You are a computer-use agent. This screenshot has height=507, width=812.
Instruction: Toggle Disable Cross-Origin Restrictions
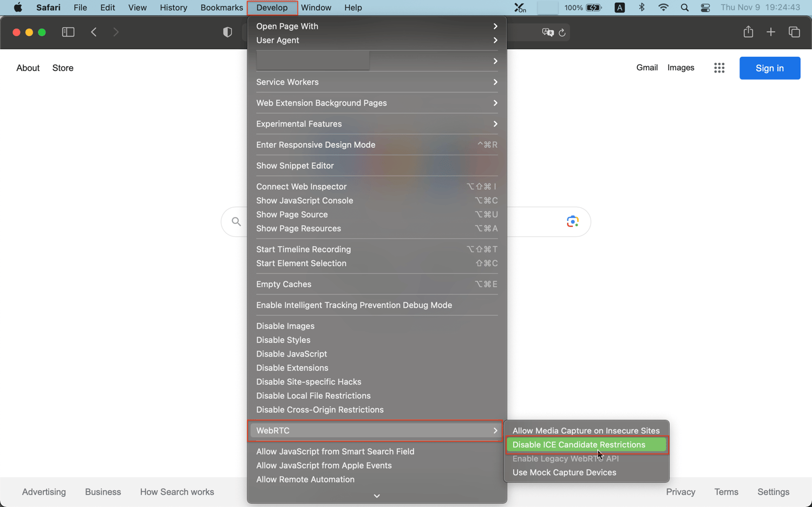[x=320, y=410]
